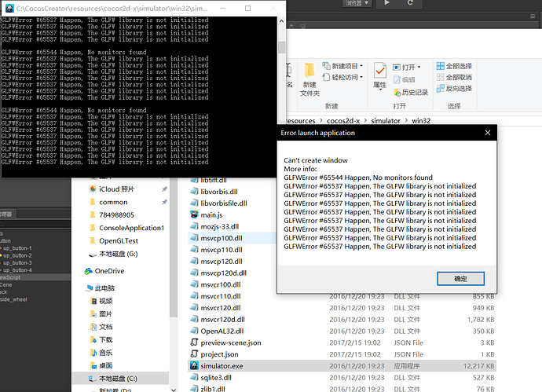Maximize the simulator console window

(248, 8)
